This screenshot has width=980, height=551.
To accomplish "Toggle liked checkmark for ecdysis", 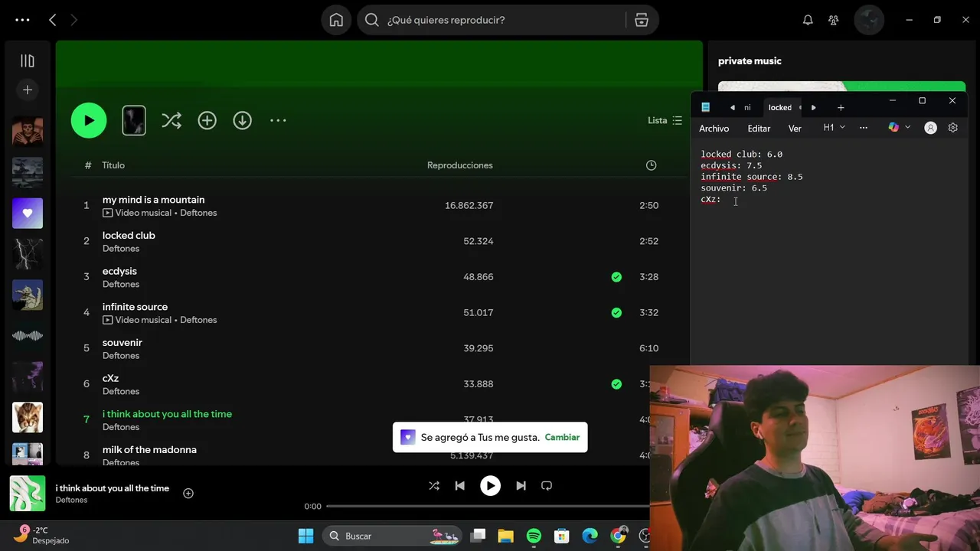I will 616,277.
